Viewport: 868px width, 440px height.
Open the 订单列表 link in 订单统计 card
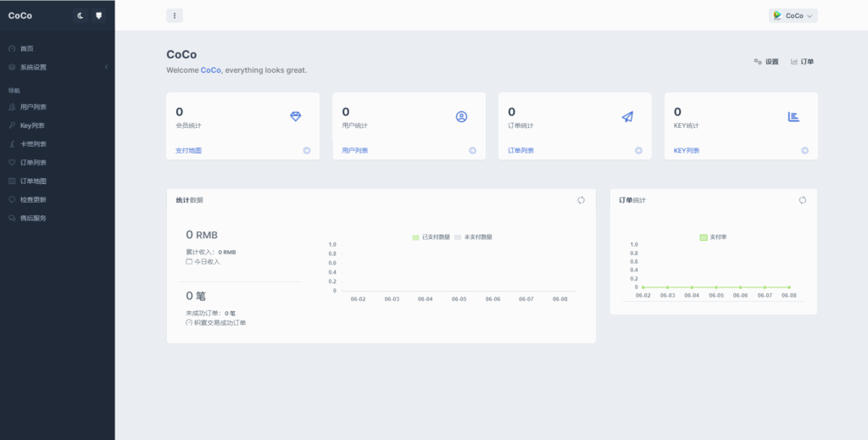tap(521, 151)
